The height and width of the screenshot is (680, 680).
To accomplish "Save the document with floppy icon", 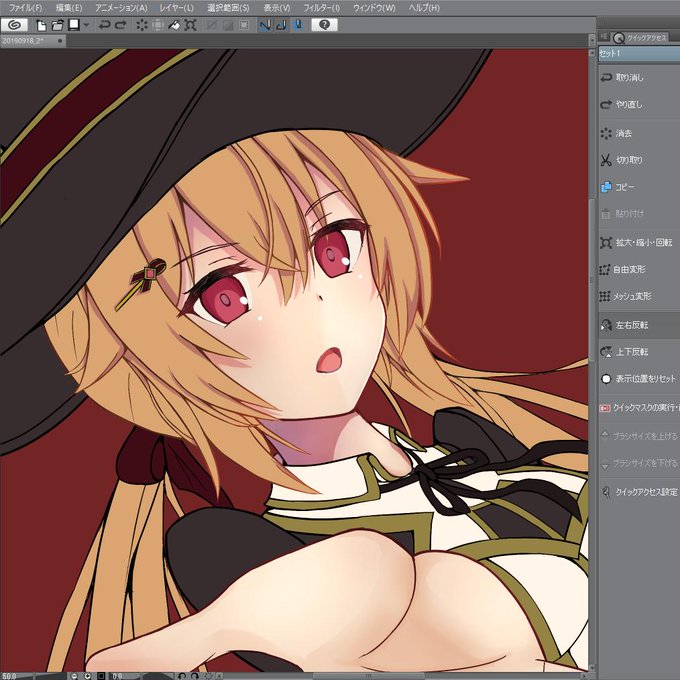I will pyautogui.click(x=74, y=25).
